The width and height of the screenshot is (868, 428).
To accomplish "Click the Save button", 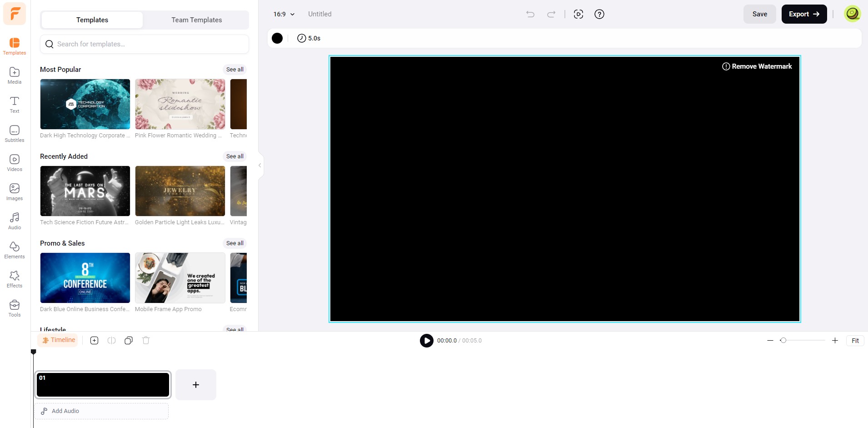I will pos(760,14).
